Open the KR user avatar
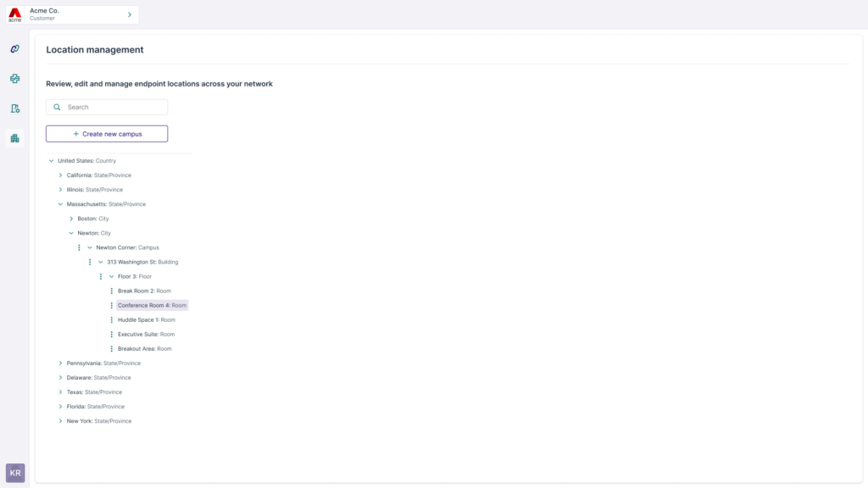868x488 pixels. coord(15,473)
